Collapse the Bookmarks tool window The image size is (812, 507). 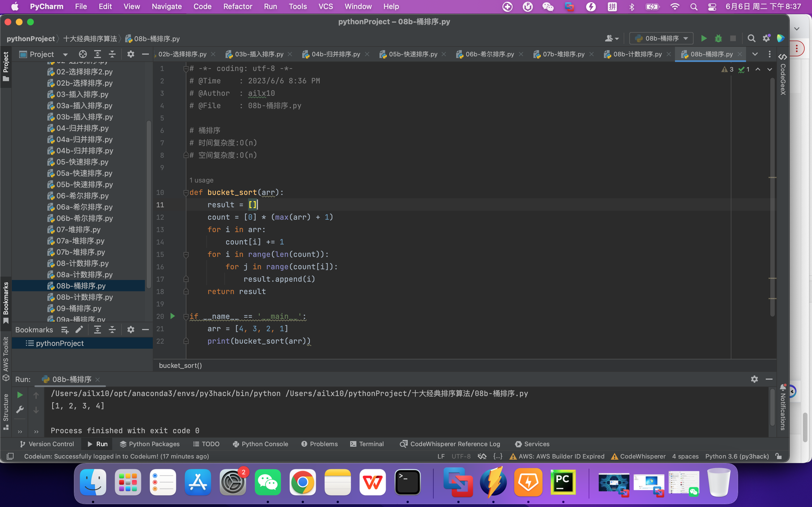[x=145, y=330]
